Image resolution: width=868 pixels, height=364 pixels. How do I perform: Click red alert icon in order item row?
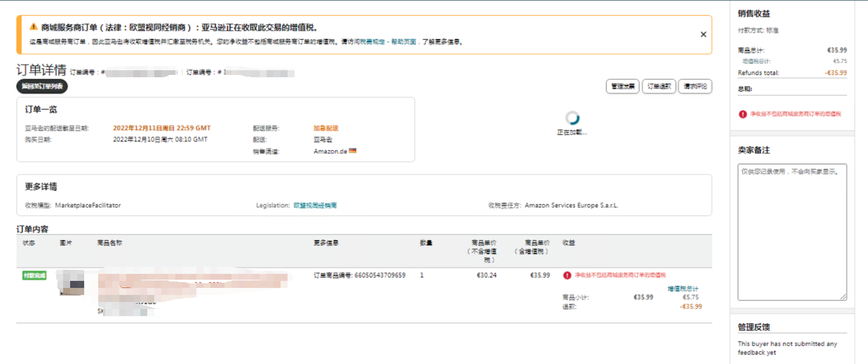click(x=567, y=275)
